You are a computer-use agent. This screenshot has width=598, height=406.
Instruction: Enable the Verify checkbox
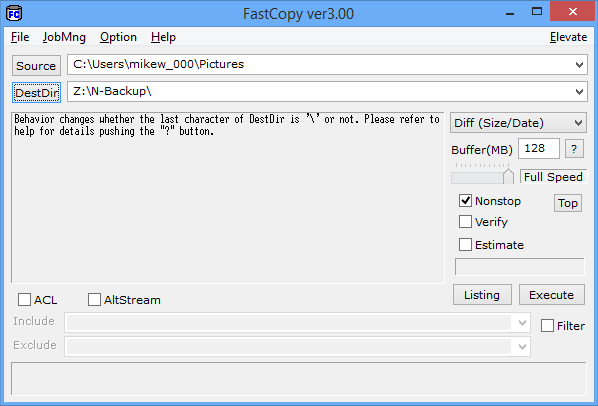coord(465,221)
